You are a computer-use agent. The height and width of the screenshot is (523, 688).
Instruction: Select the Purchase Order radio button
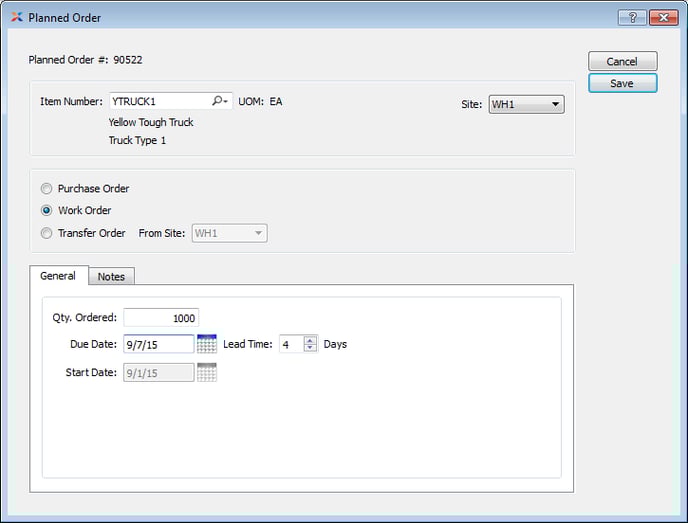pos(47,188)
